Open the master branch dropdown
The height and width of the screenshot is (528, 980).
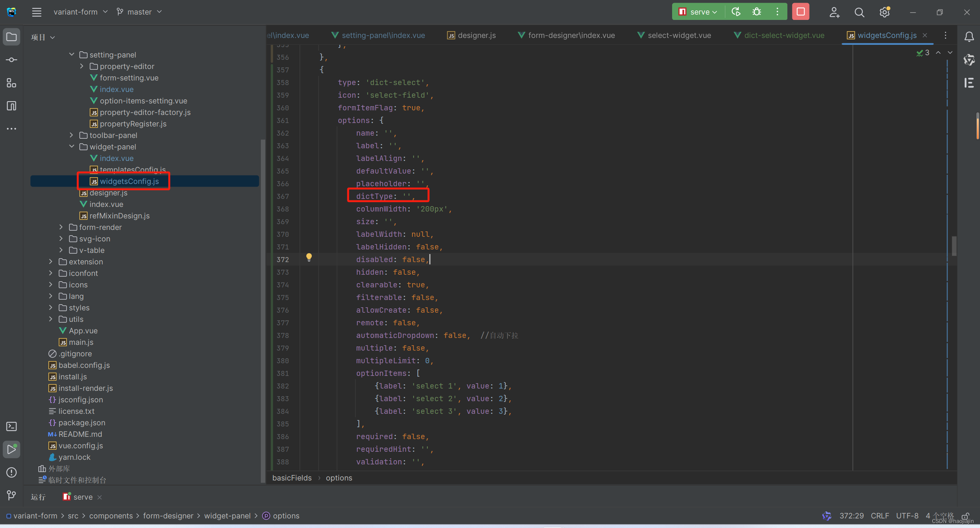(x=140, y=12)
